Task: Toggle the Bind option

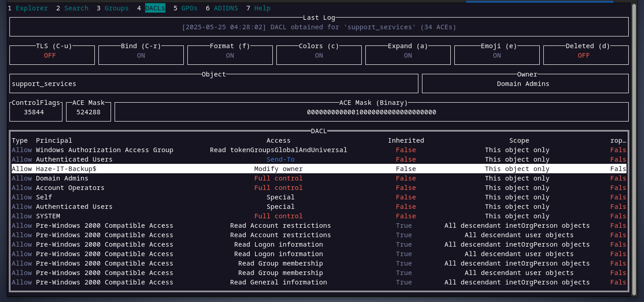Action: (x=141, y=55)
